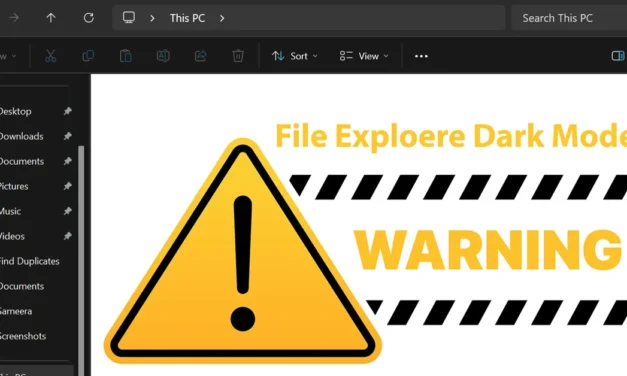
Task: Open Screenshots folder in sidebar
Action: coord(23,336)
